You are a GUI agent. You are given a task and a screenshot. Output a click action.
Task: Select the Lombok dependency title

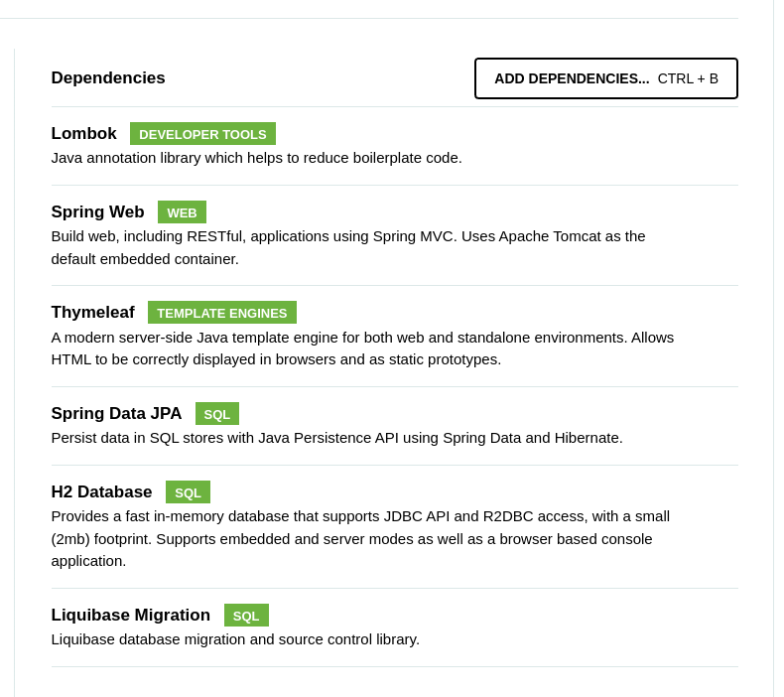84,134
